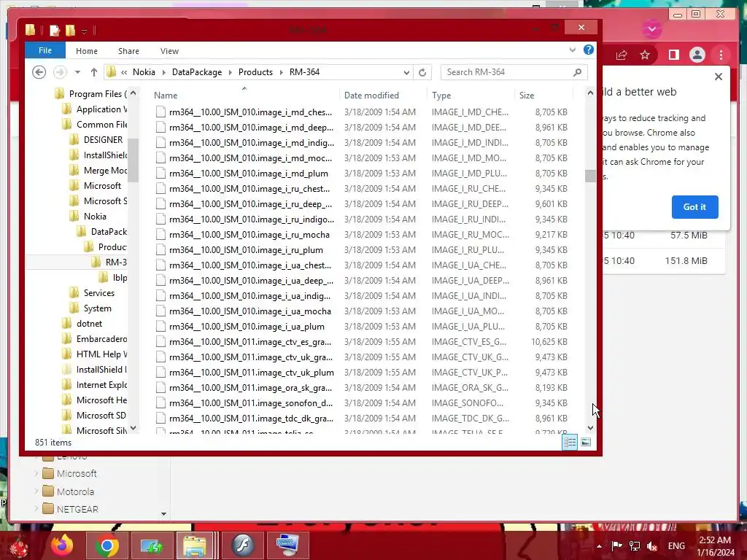The width and height of the screenshot is (747, 560).
Task: Expand Microsoft folder in background window
Action: (36, 473)
